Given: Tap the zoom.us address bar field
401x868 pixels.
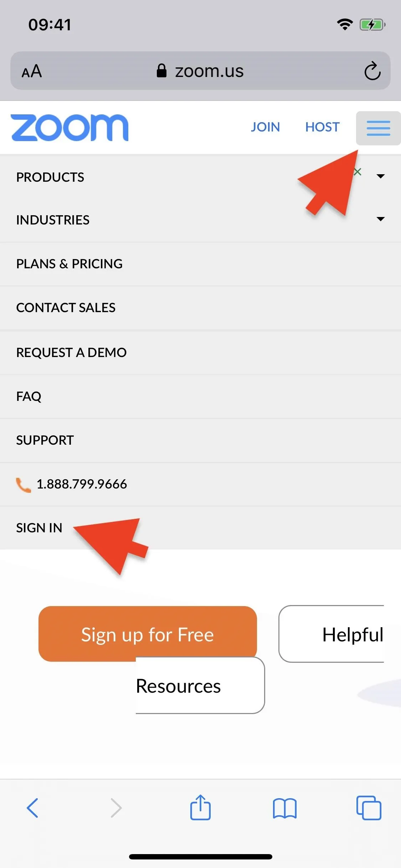Looking at the screenshot, I should tap(200, 71).
